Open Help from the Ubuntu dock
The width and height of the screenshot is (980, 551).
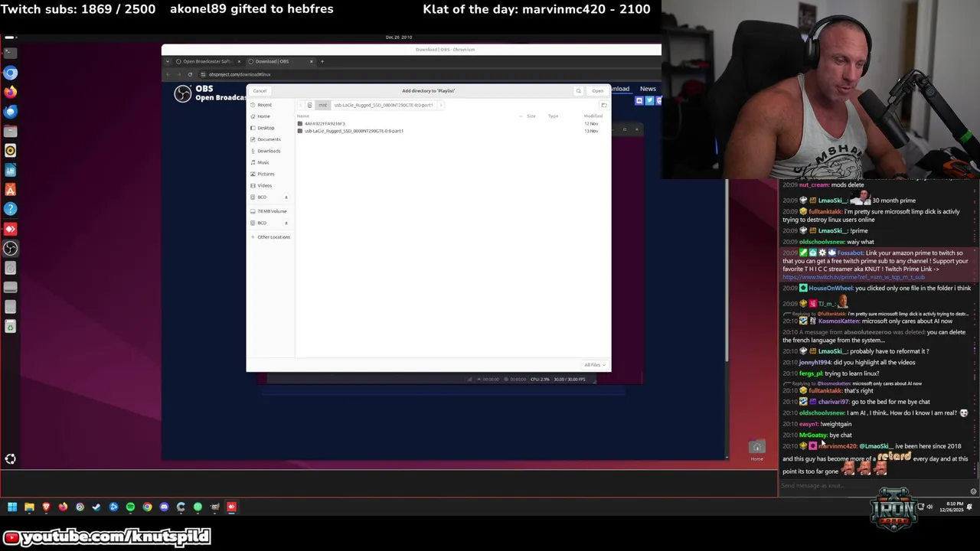(10, 210)
